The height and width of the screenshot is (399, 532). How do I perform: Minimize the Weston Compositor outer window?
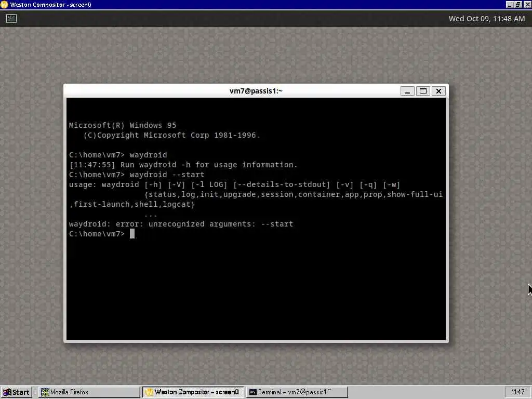510,5
